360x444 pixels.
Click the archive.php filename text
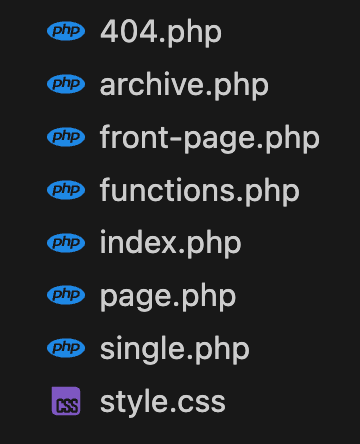point(184,85)
